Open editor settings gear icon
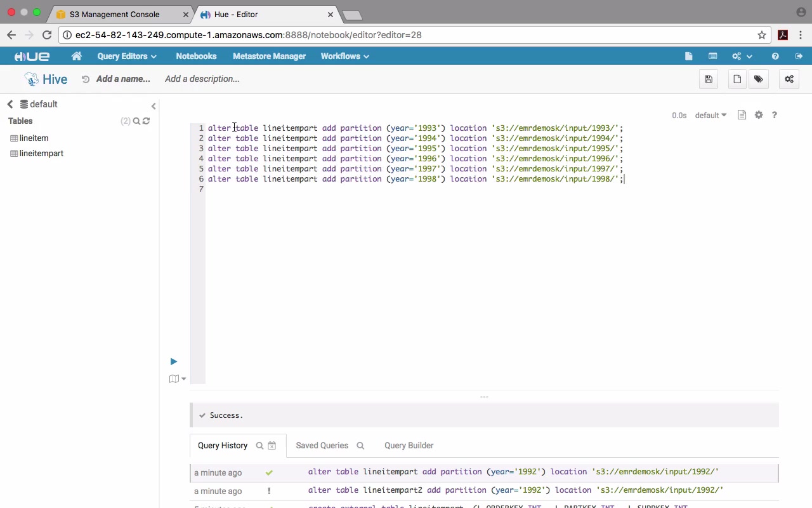This screenshot has height=508, width=812. [x=759, y=115]
